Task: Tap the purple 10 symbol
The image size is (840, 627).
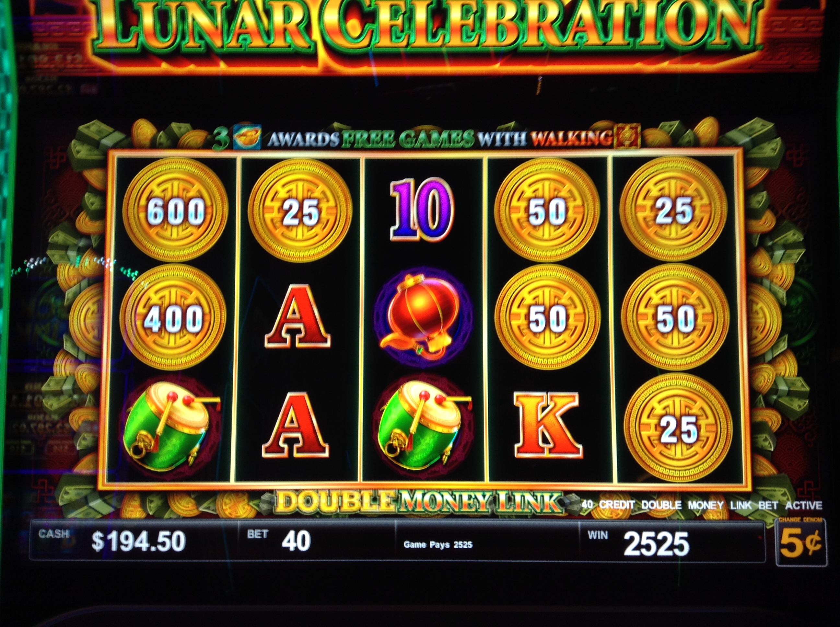Action: tap(422, 210)
